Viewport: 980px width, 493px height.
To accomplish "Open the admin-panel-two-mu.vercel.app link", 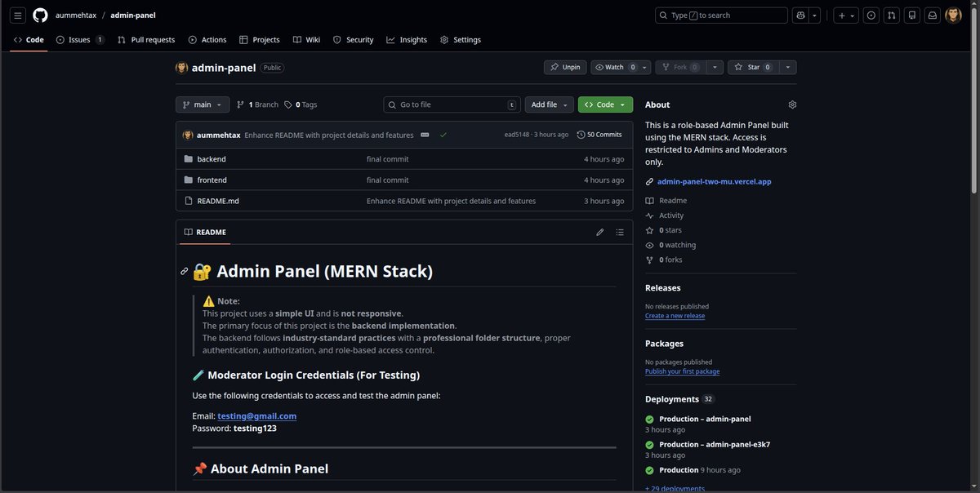I will pos(714,182).
